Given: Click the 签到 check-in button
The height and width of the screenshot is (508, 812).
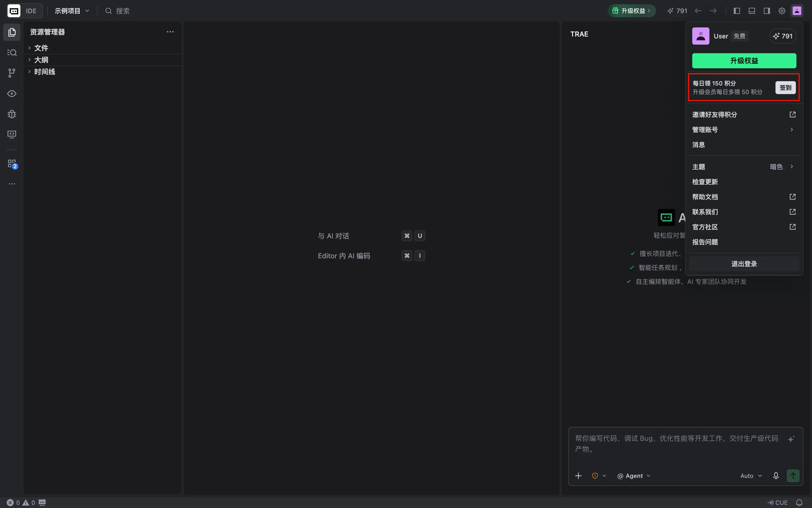Looking at the screenshot, I should 785,88.
